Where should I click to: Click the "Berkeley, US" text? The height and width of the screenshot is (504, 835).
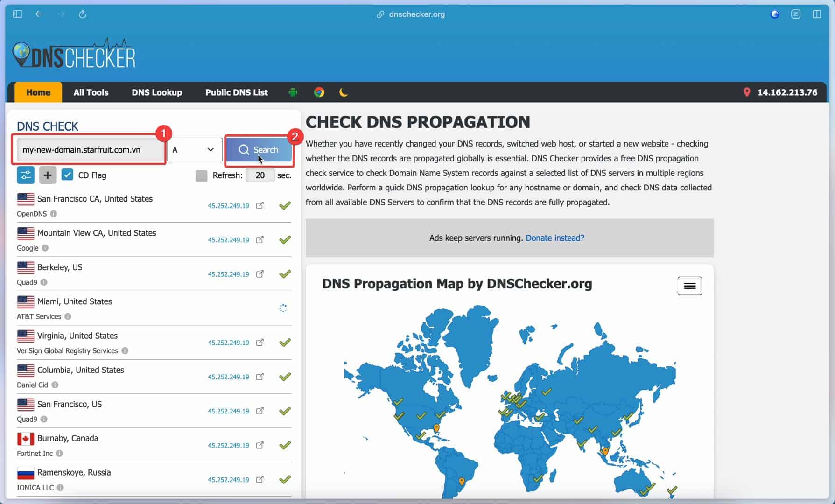pos(60,267)
